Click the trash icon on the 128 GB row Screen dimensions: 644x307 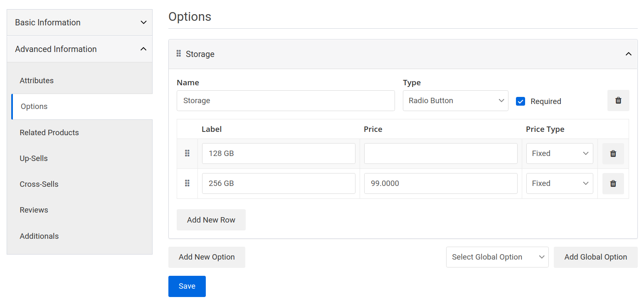point(613,153)
